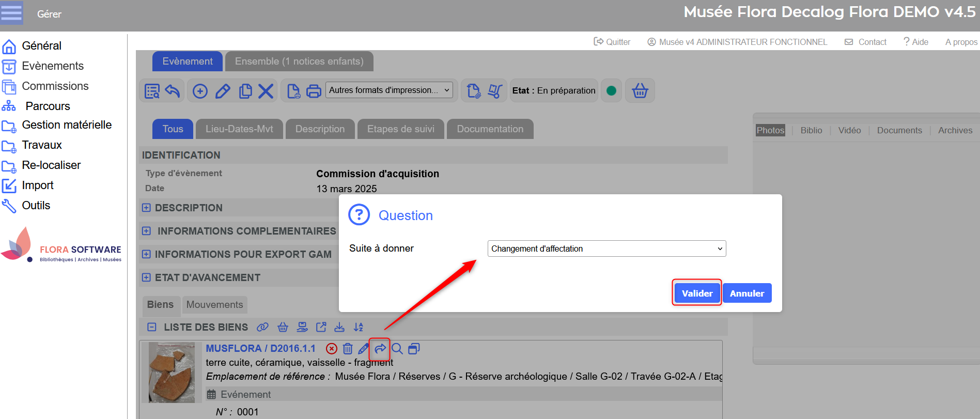Switch to the Lieu-Dates-Mvt tab
980x419 pixels.
[239, 129]
